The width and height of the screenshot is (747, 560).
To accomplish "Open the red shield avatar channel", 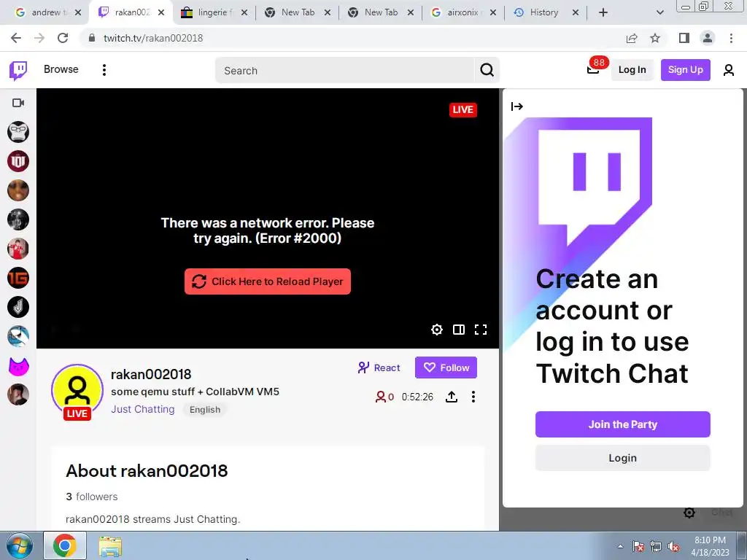I will click(18, 161).
